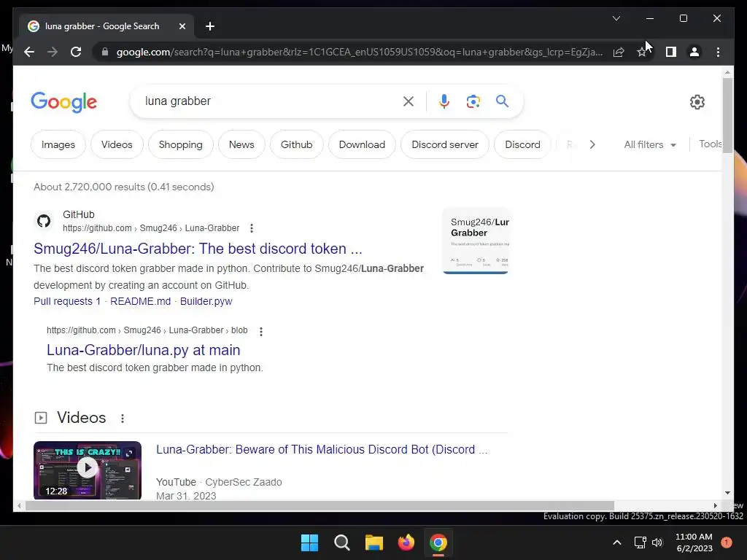This screenshot has height=560, width=747.
Task: Open the Builder.pyw sitelink
Action: click(x=206, y=301)
